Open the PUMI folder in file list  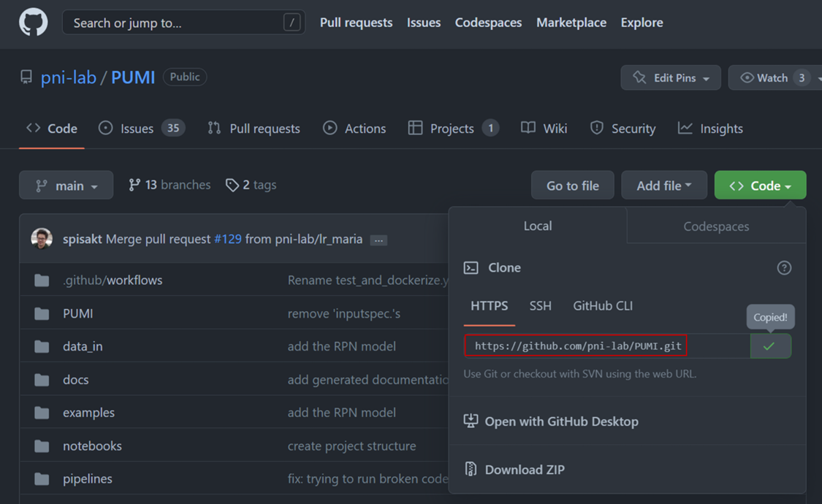point(78,313)
